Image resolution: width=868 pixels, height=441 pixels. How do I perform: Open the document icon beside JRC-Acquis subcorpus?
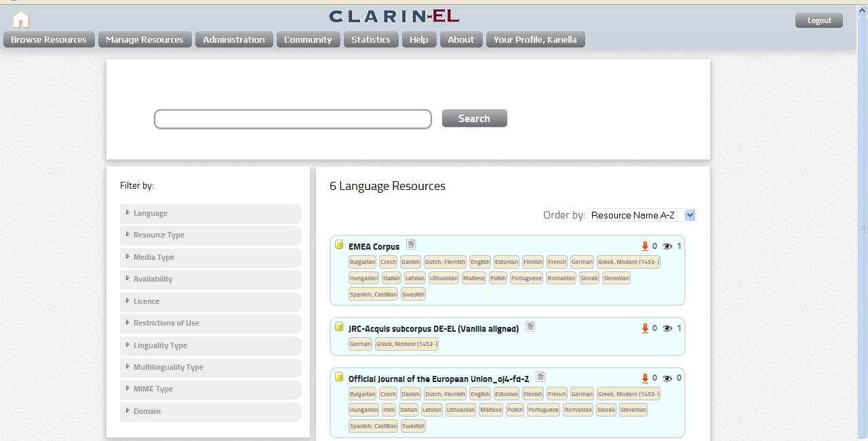pos(530,326)
